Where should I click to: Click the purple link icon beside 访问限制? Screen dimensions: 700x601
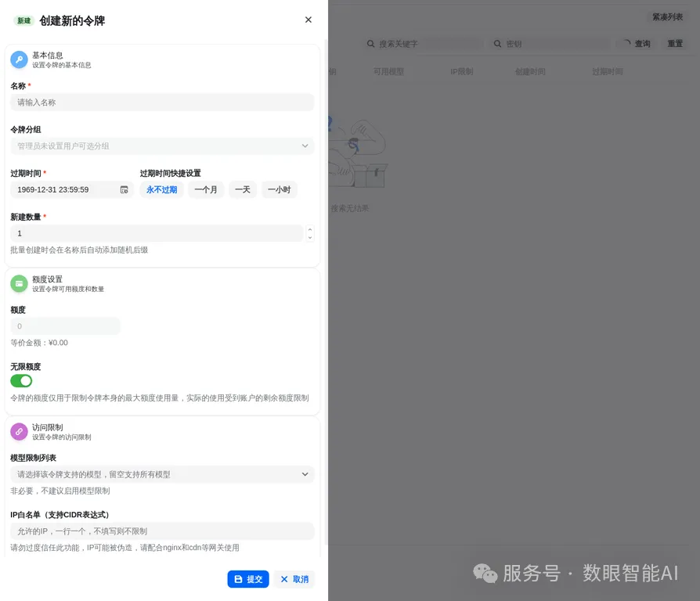(20, 431)
